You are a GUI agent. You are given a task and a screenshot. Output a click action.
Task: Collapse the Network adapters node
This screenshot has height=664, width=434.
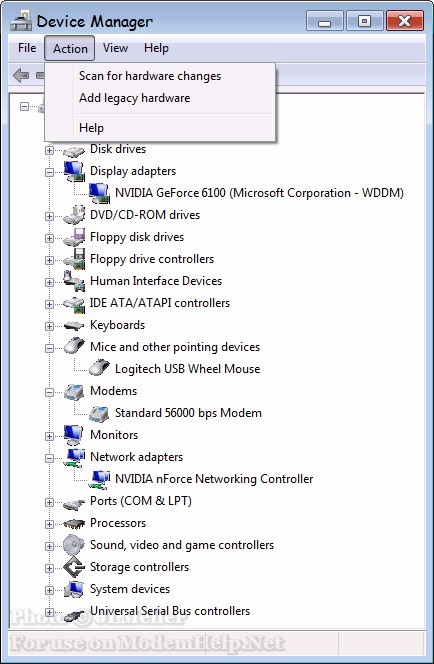[x=50, y=458]
